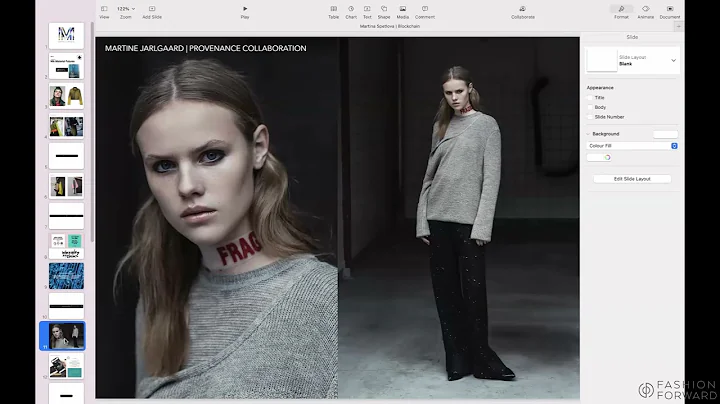Add a Comment from toolbar

tap(425, 9)
